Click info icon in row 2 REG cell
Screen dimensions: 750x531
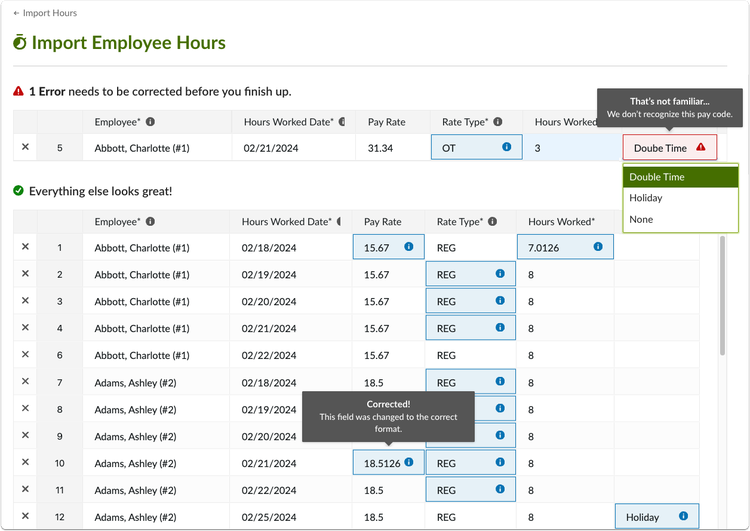tap(500, 274)
